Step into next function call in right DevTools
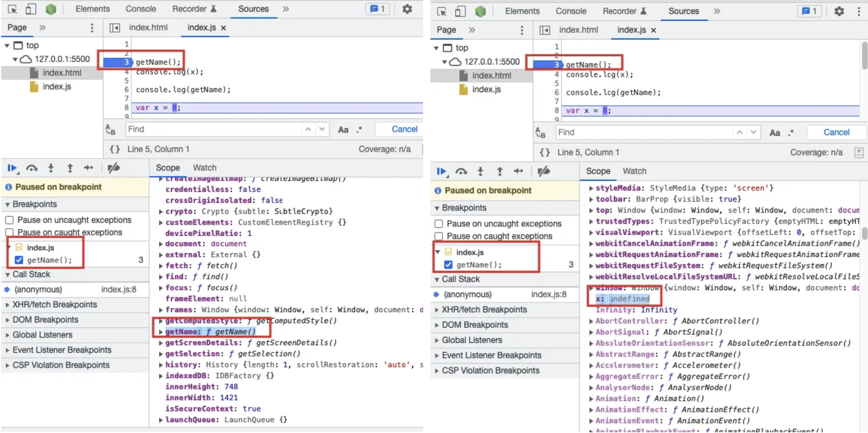This screenshot has height=433, width=868. coord(481,171)
